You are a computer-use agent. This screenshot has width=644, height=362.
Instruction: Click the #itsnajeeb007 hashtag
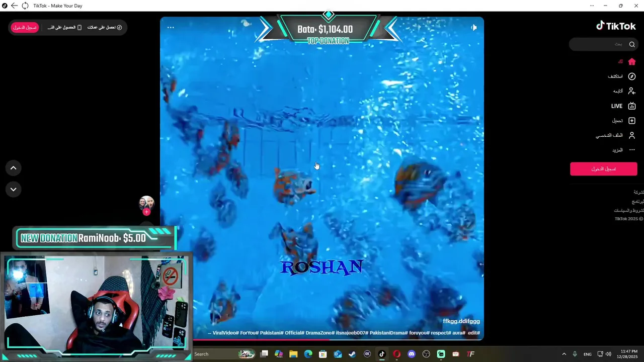352,333
